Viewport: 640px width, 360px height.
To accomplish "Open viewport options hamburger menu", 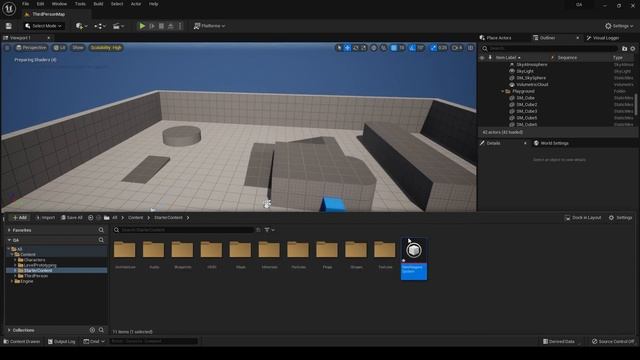I will (x=7, y=48).
